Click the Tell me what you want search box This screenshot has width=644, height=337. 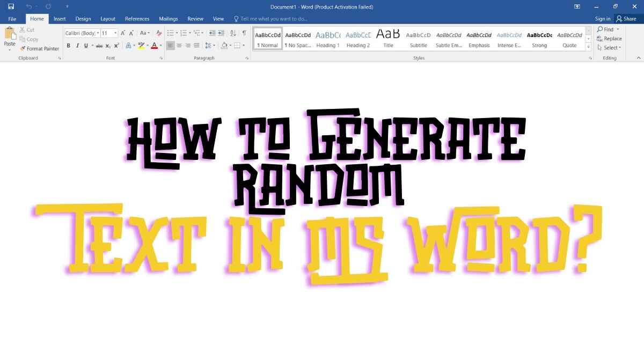pyautogui.click(x=274, y=19)
